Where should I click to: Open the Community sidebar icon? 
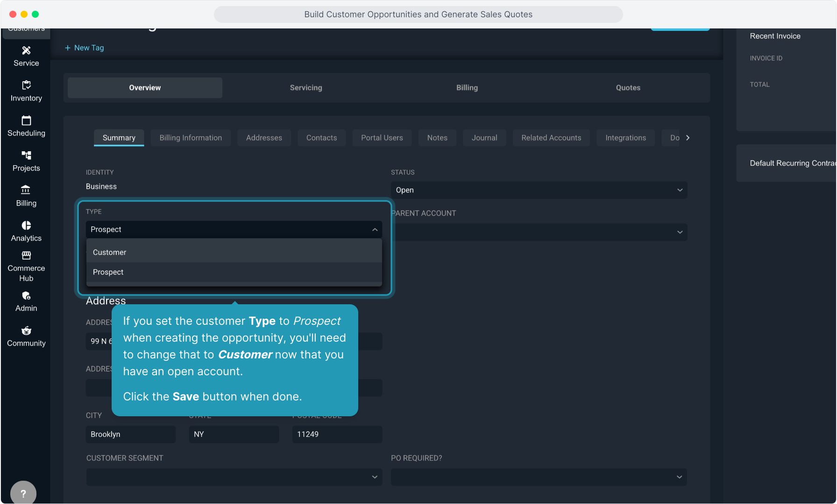click(x=26, y=331)
